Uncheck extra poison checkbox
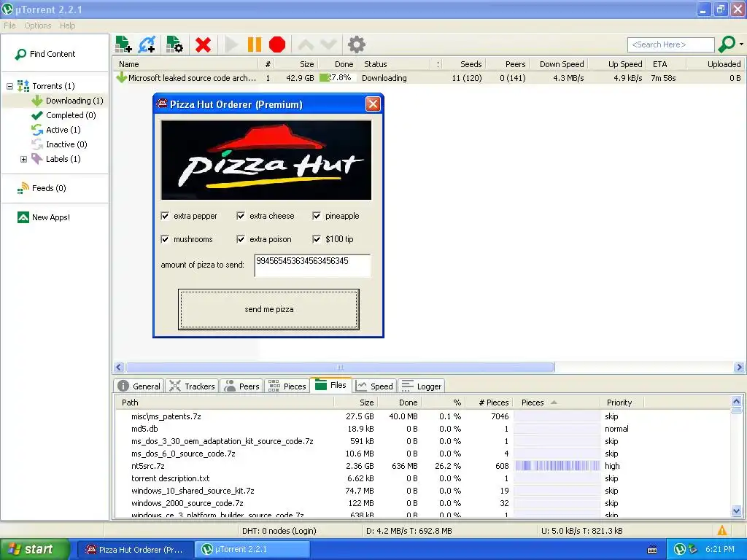 click(x=241, y=239)
